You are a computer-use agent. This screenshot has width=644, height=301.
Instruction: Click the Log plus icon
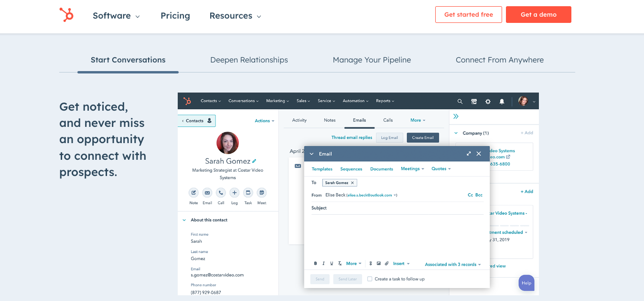[234, 193]
